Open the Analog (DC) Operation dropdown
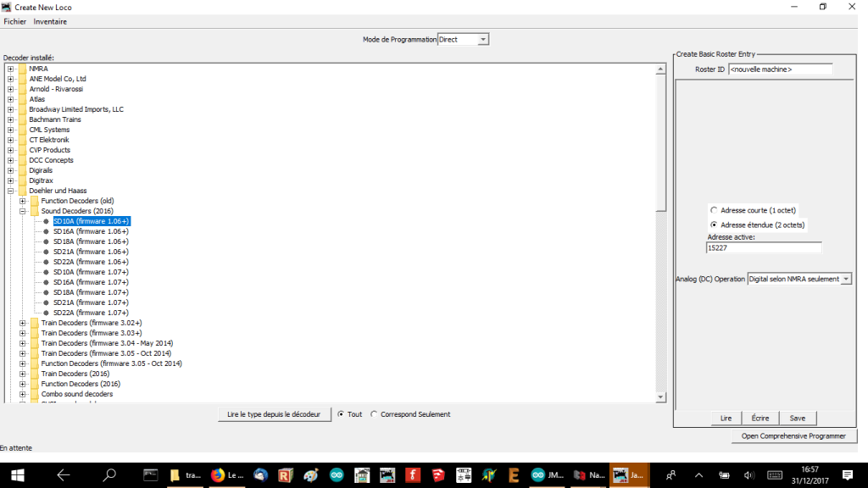The height and width of the screenshot is (488, 868). tap(845, 279)
